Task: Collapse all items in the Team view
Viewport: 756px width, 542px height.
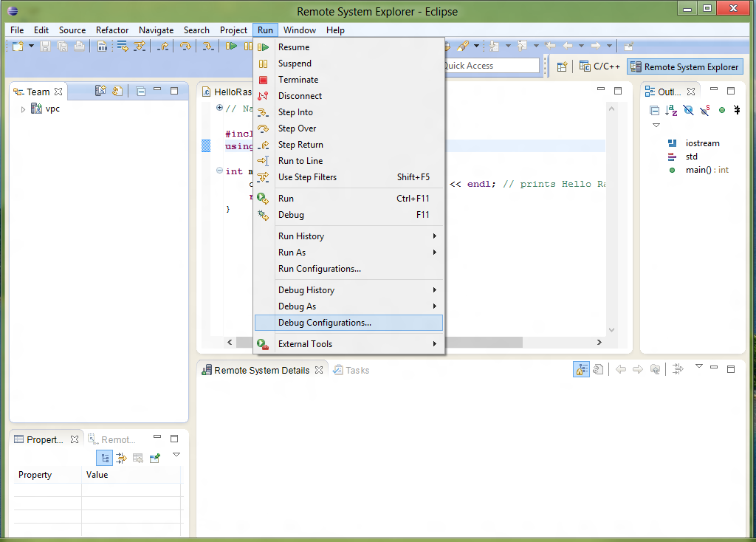Action: click(x=141, y=91)
